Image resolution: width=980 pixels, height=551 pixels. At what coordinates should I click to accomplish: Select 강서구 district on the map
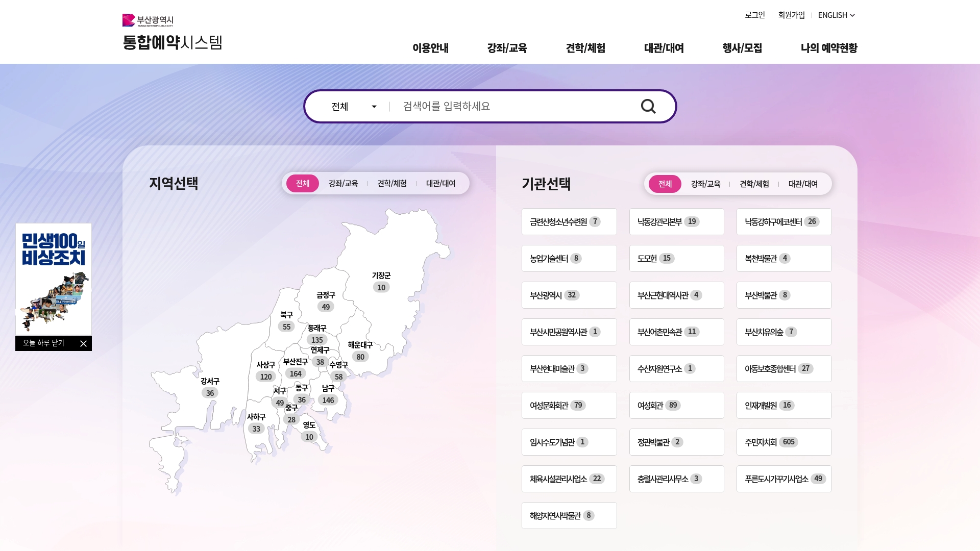pos(210,387)
